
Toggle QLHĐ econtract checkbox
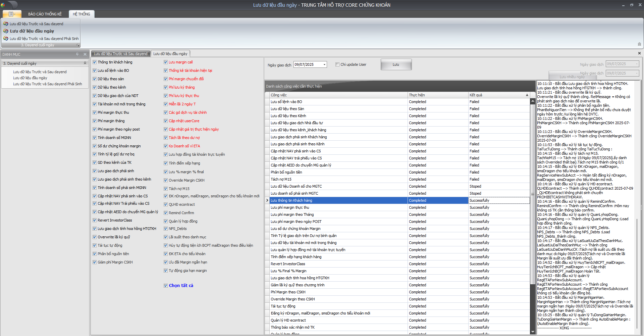166,204
